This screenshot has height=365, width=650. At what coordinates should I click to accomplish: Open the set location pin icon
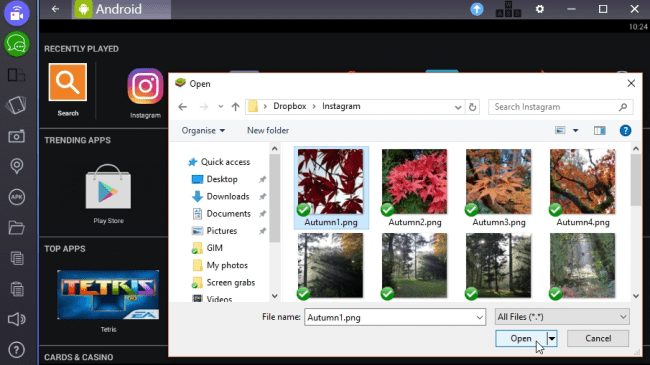point(17,166)
